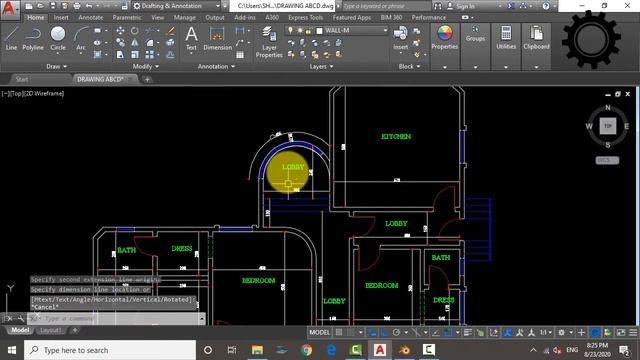Toggle grid display in status bar

(339, 333)
